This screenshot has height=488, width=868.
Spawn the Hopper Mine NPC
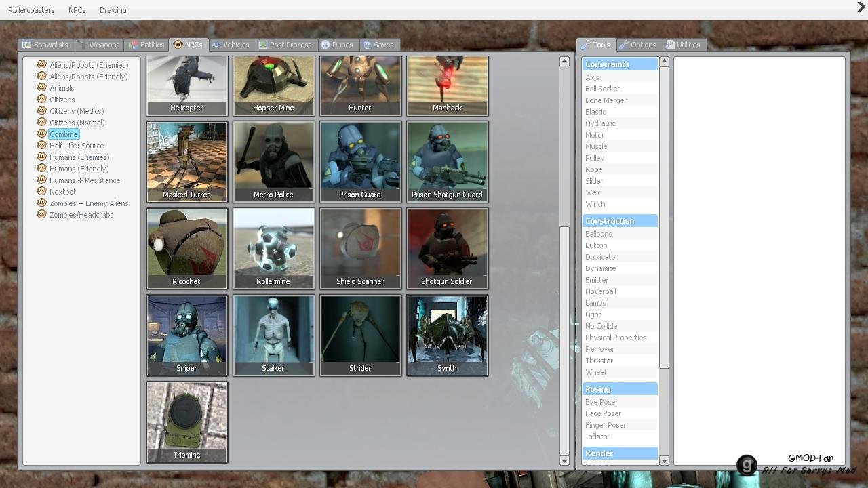pos(273,85)
